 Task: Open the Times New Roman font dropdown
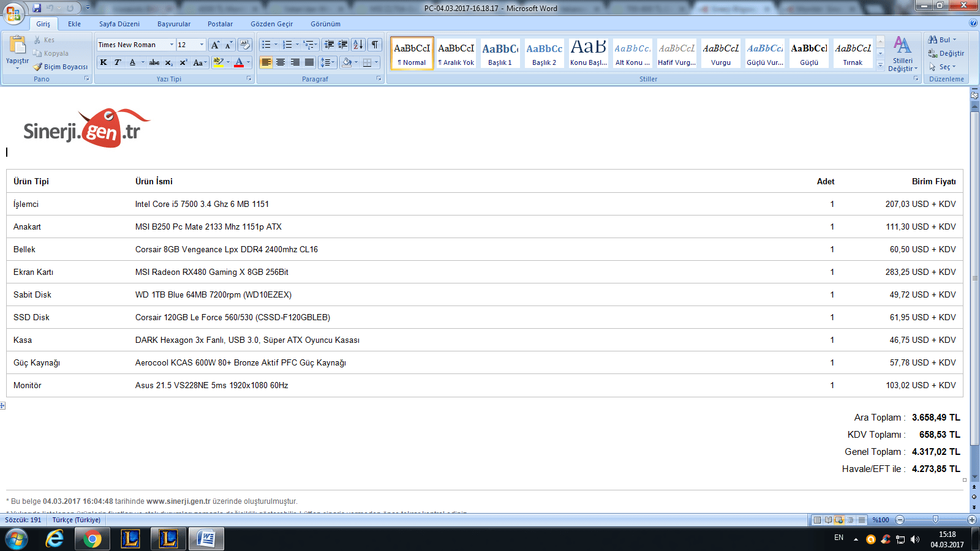click(171, 45)
